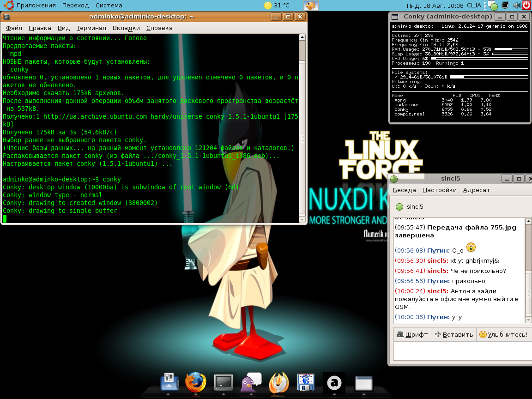Close the Conky window
This screenshot has height=399, width=532.
pyautogui.click(x=524, y=17)
